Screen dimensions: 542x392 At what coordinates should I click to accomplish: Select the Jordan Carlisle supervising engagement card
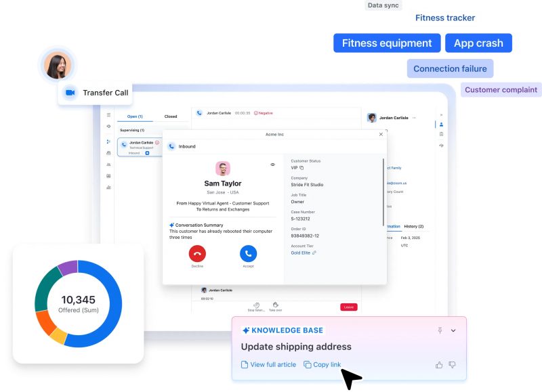[x=140, y=147]
